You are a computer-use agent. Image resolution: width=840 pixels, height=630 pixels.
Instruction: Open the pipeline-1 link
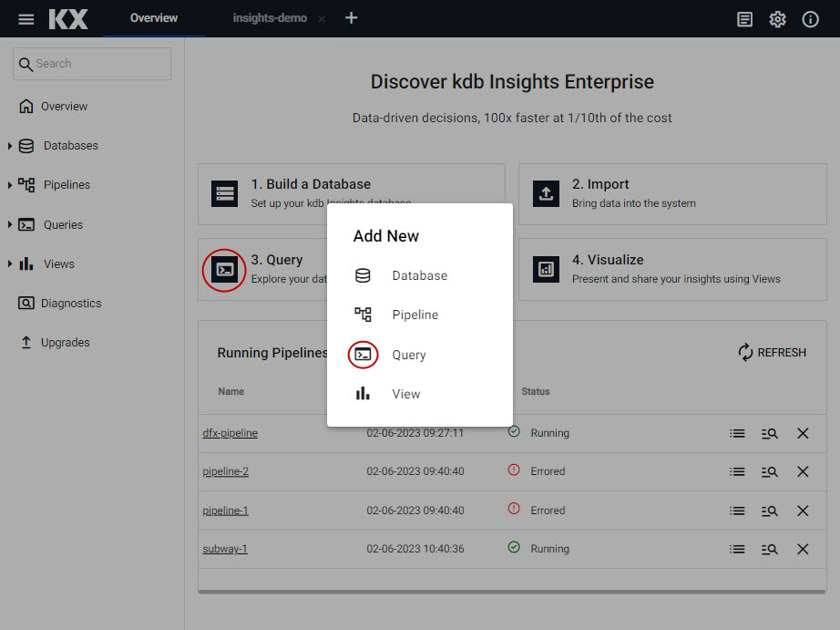(x=226, y=511)
